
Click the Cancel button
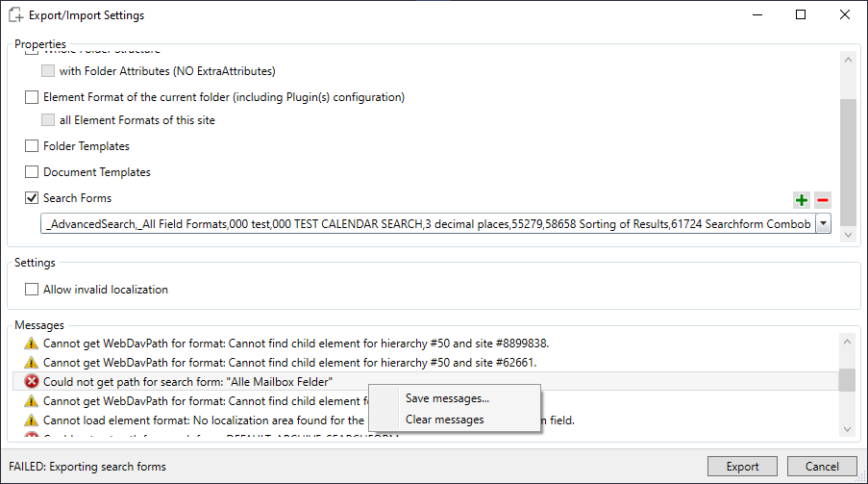[x=821, y=467]
